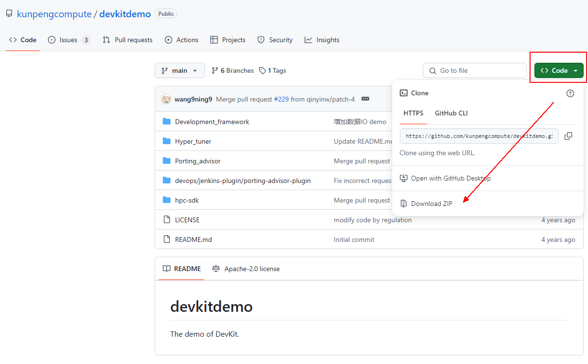Screen dimensions: 588x364
Task: Select the HTTPS clone tab
Action: coord(413,114)
